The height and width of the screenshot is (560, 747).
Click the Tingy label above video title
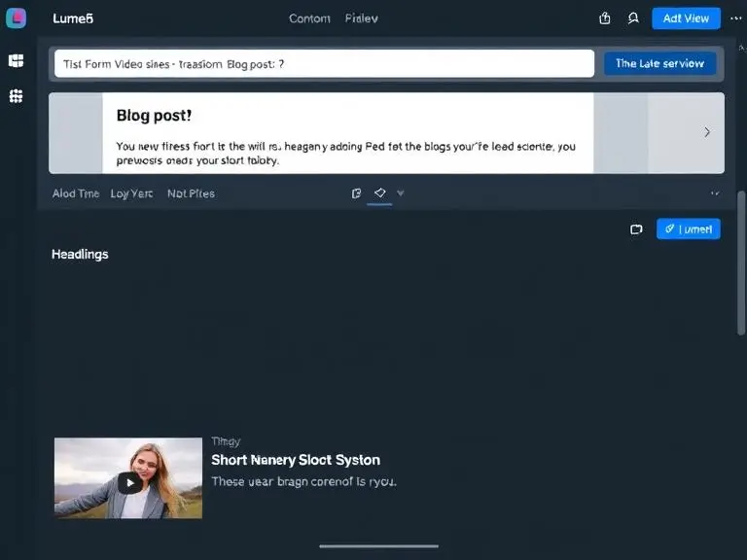[x=226, y=442]
